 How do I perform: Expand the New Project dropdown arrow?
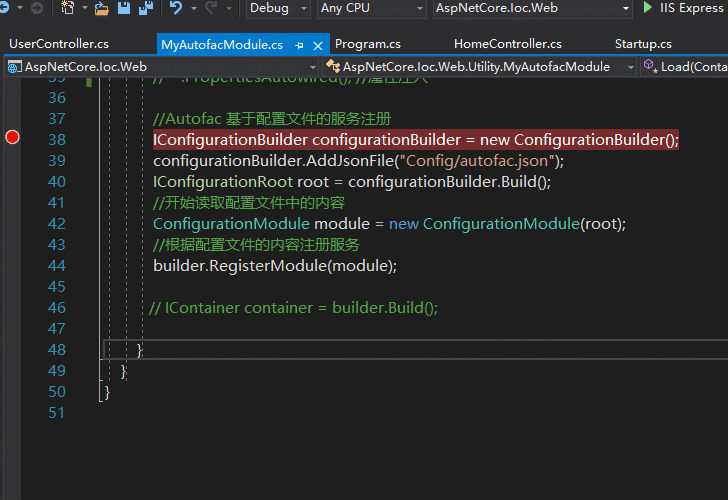[84, 8]
